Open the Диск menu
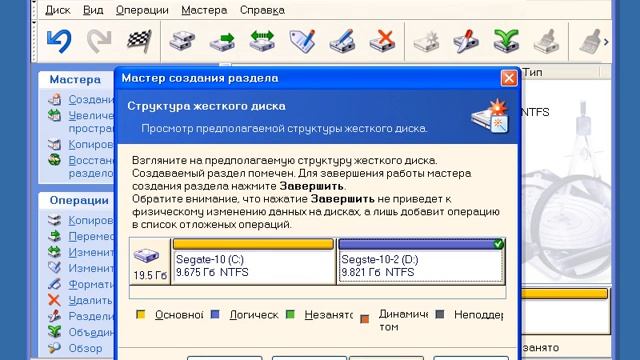This screenshot has width=640, height=360. [x=58, y=10]
